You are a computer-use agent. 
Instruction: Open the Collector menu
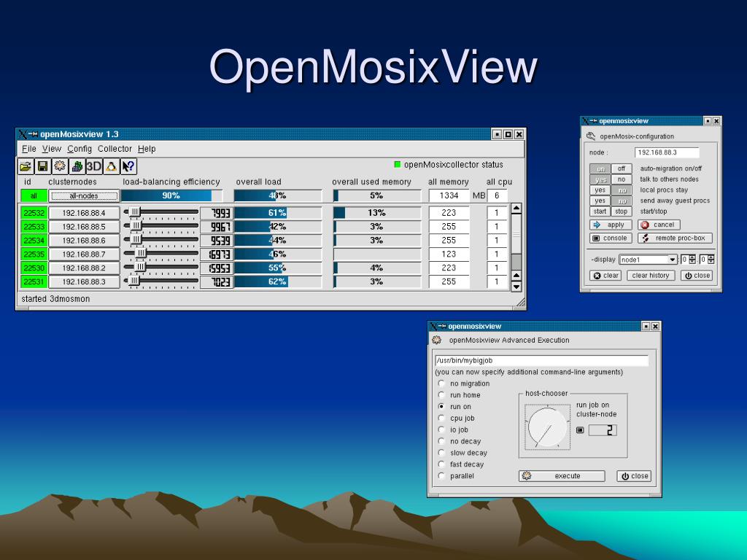coord(115,149)
